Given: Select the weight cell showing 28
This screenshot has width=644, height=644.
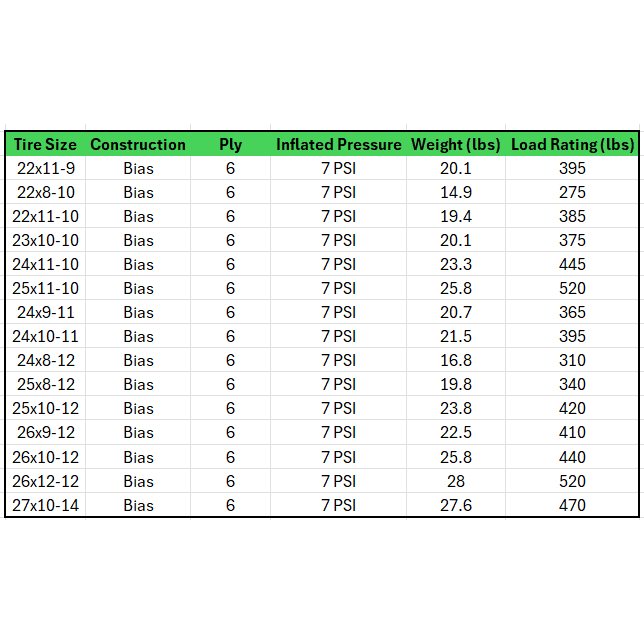Looking at the screenshot, I should [x=456, y=481].
